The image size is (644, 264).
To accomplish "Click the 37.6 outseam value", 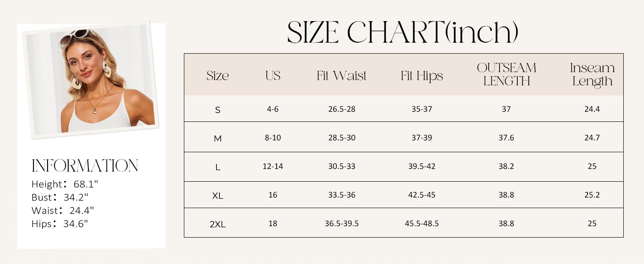I will coord(506,138).
